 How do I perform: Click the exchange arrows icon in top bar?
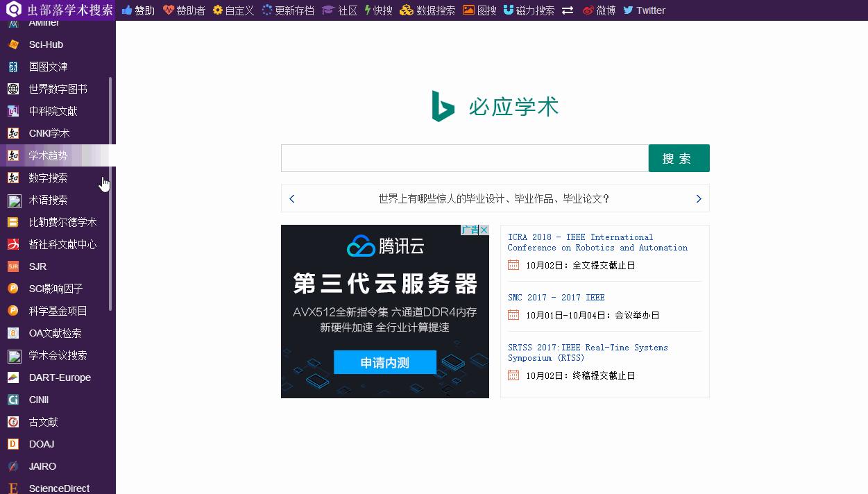tap(566, 10)
